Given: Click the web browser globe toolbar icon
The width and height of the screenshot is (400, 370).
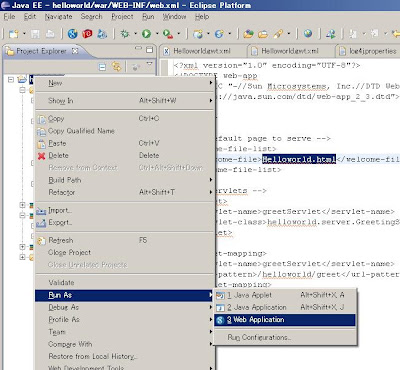Looking at the screenshot, I should point(308,33).
